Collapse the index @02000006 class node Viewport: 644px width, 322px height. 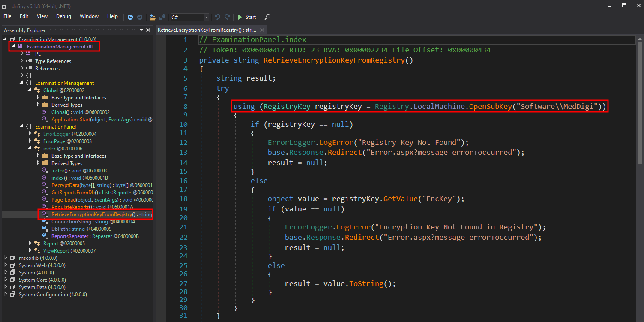point(30,149)
